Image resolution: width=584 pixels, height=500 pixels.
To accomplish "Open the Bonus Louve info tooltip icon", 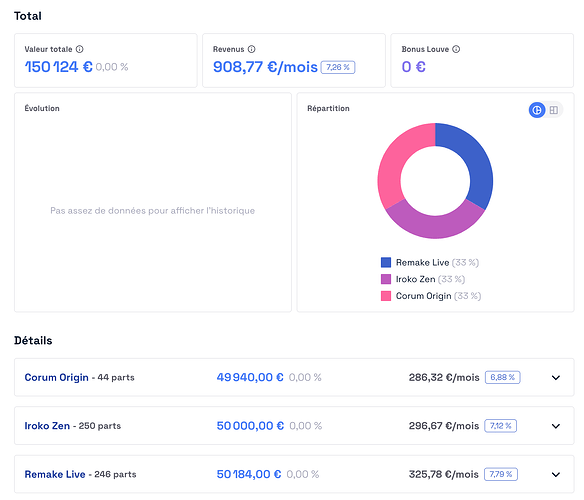I will (x=456, y=49).
